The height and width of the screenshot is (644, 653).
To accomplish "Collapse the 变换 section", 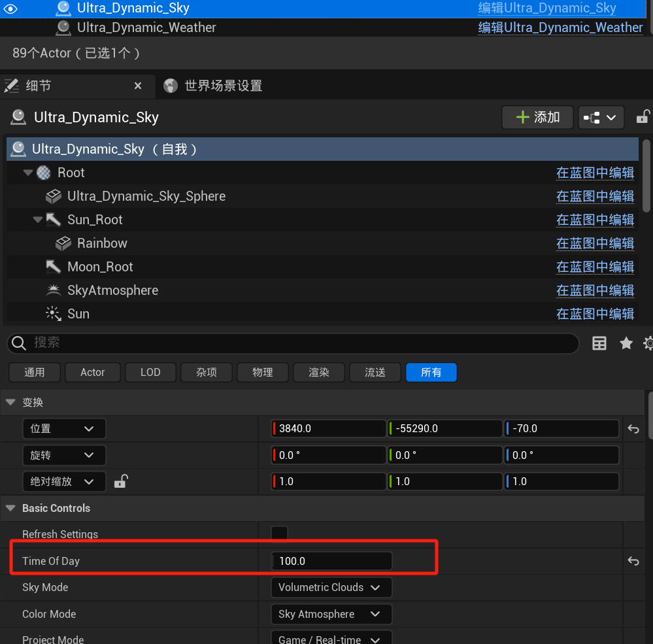I will pyautogui.click(x=10, y=402).
